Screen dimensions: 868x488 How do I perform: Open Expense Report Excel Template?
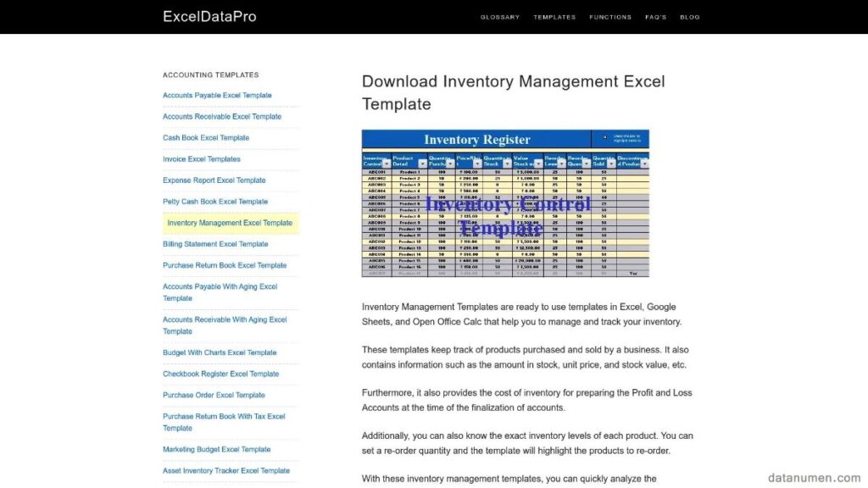point(214,180)
